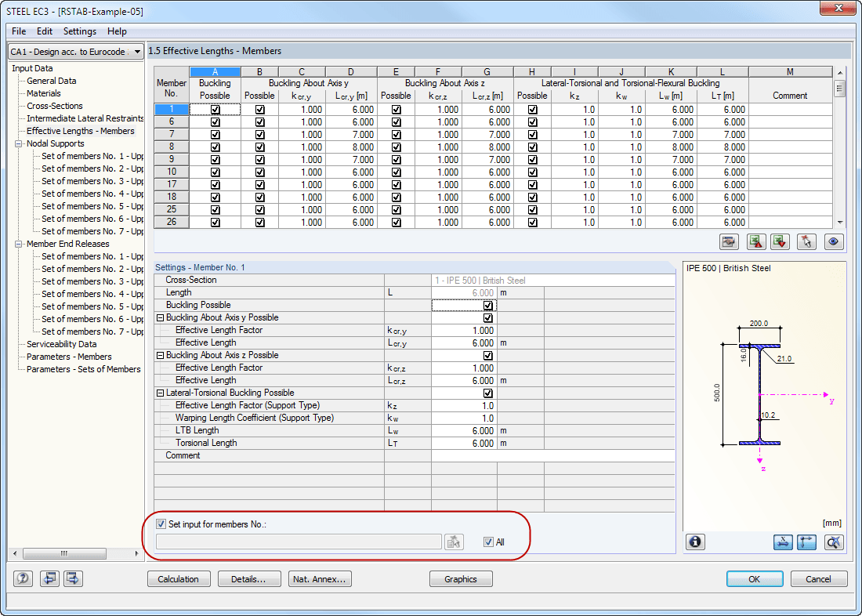Open the Settings menu
Screen dimensions: 862x616
click(x=79, y=31)
